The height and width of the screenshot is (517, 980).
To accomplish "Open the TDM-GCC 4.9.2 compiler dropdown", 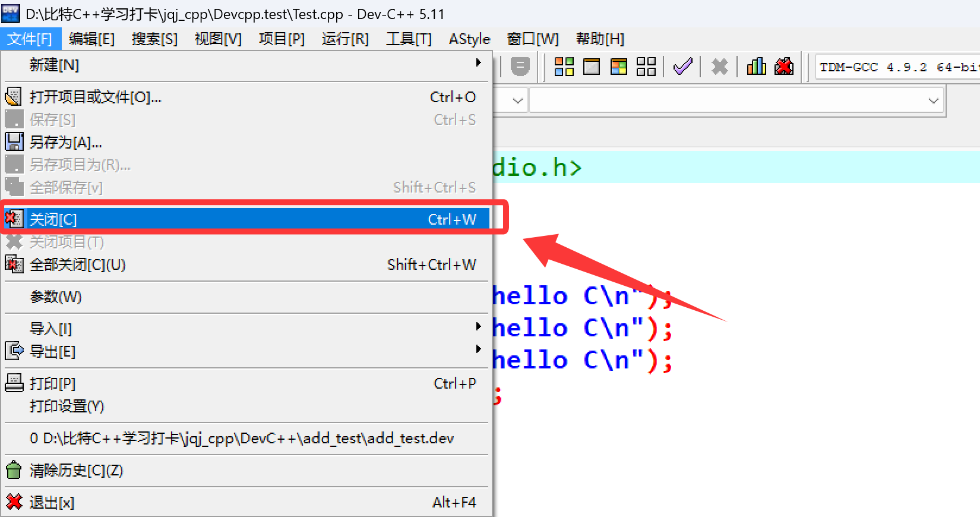I will tap(897, 67).
